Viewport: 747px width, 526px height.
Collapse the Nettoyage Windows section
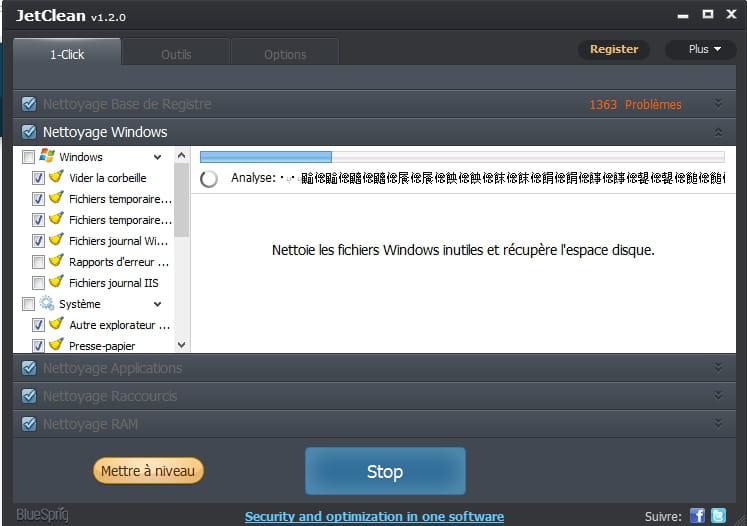[718, 132]
